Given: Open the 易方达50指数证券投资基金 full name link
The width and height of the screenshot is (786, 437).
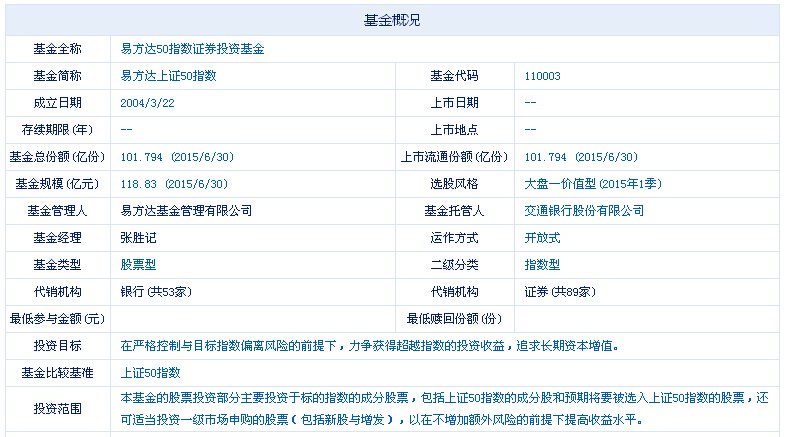Looking at the screenshot, I should tap(192, 49).
